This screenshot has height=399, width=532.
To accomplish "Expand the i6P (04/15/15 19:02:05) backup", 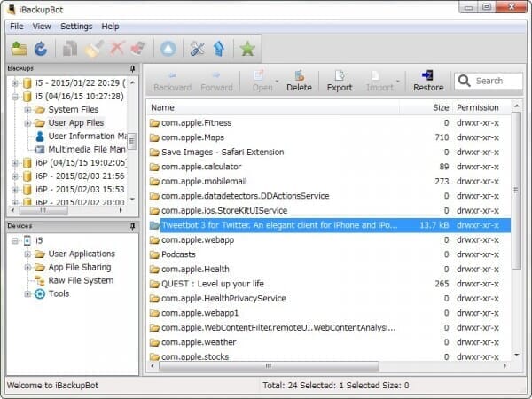I will pyautogui.click(x=14, y=163).
